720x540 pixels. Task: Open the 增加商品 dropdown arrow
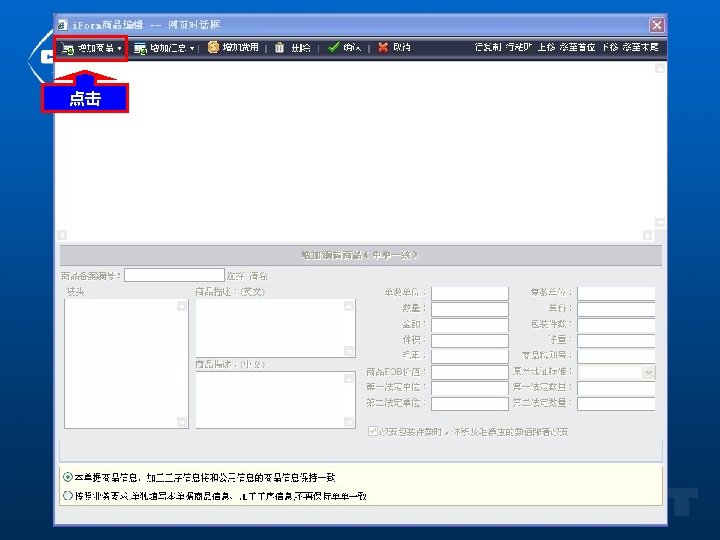click(119, 48)
